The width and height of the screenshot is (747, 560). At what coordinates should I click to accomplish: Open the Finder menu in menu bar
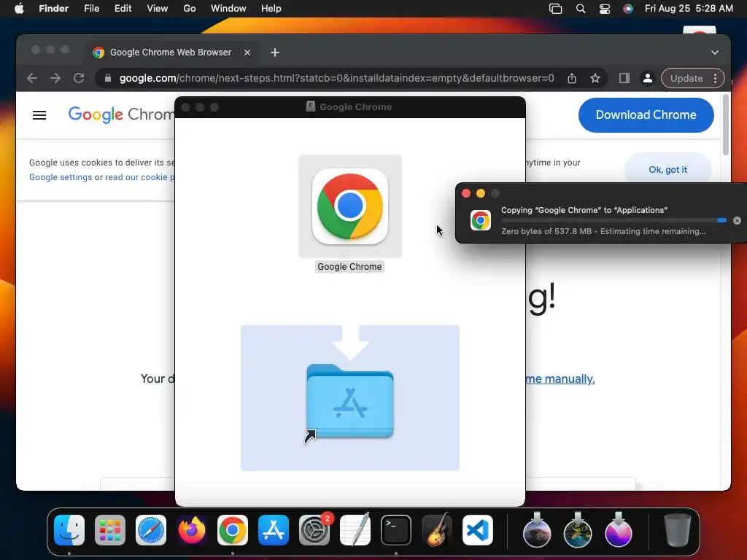[53, 9]
